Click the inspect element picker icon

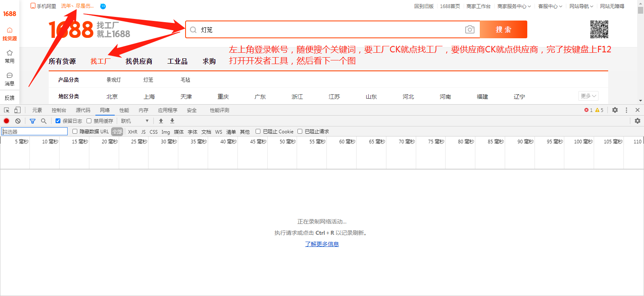tap(6, 110)
